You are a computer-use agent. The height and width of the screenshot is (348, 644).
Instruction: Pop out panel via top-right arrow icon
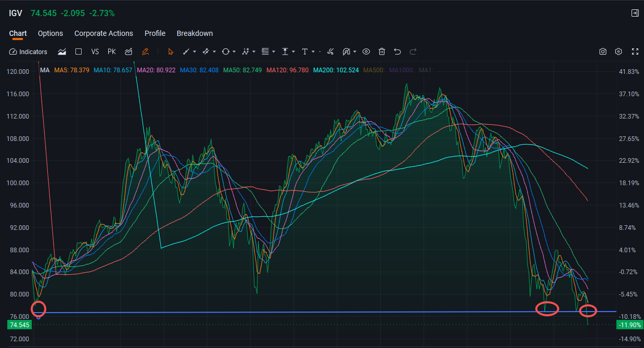[635, 13]
